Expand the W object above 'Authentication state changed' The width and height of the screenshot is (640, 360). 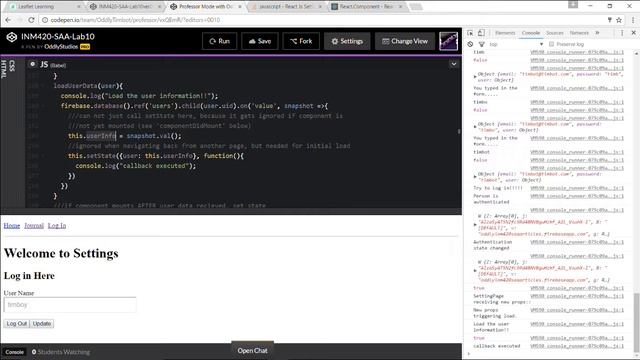[475, 224]
